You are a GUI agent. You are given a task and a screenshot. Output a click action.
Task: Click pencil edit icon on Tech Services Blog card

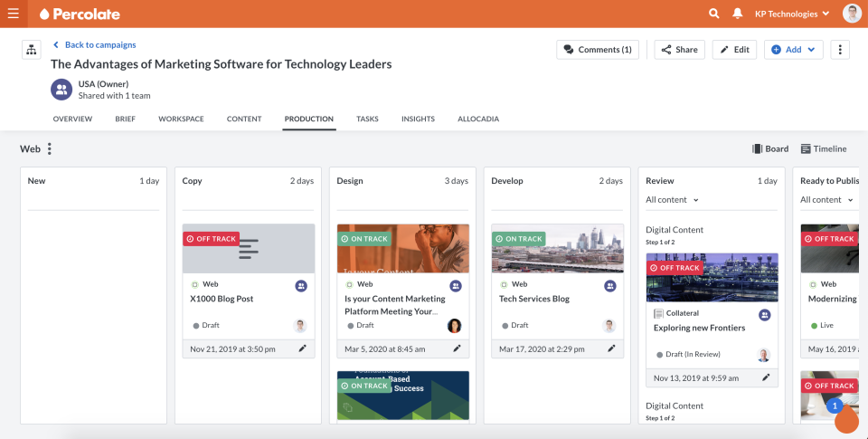611,348
